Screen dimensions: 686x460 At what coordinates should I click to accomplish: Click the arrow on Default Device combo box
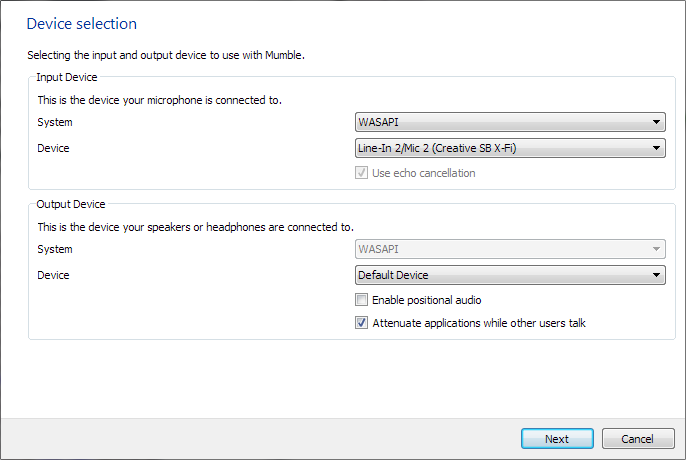656,275
